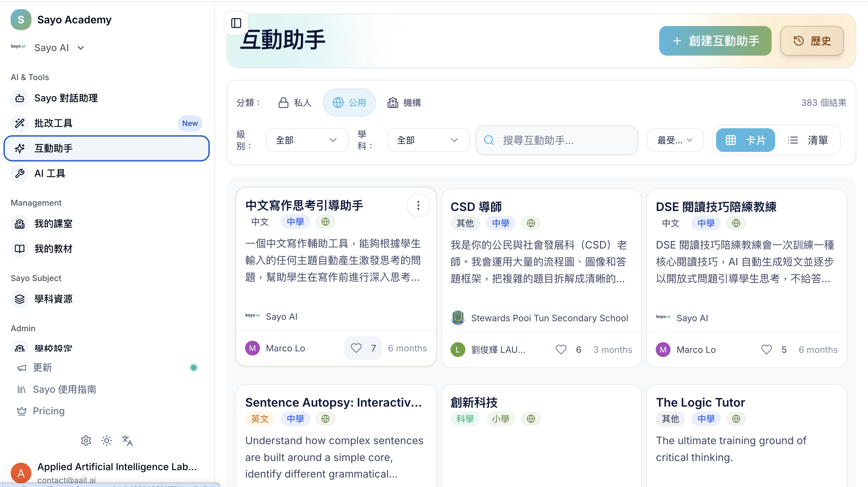868x487 pixels.
Task: Like the DSE 閱讀技巧陪練教練 card heart
Action: (x=767, y=350)
